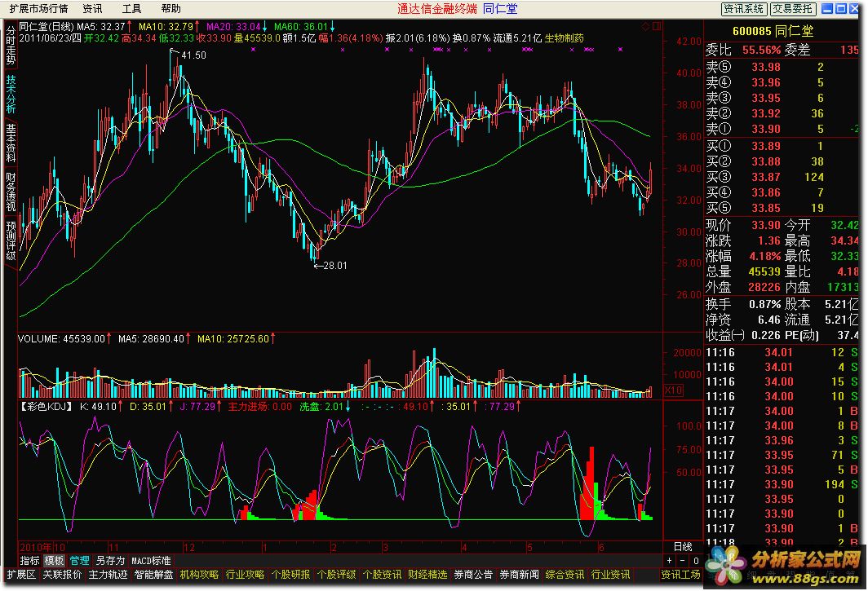Screen dimensions: 868x591
Task: Open the 预测评级 side tab
Action: (11, 240)
